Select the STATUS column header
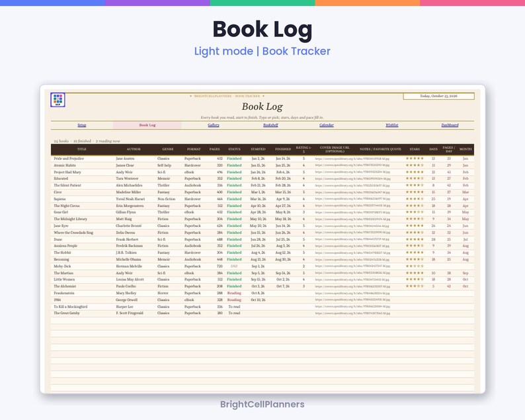The height and width of the screenshot is (420, 525). click(234, 149)
